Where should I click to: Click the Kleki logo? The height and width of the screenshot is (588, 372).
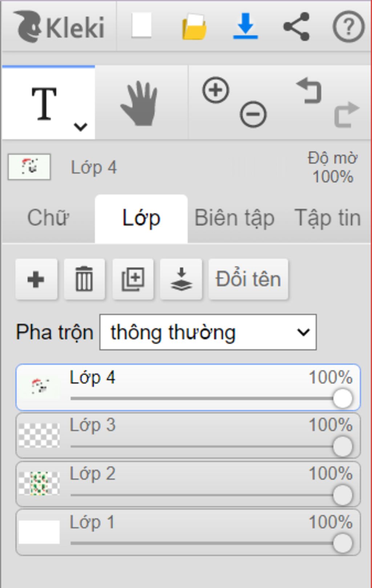(59, 27)
